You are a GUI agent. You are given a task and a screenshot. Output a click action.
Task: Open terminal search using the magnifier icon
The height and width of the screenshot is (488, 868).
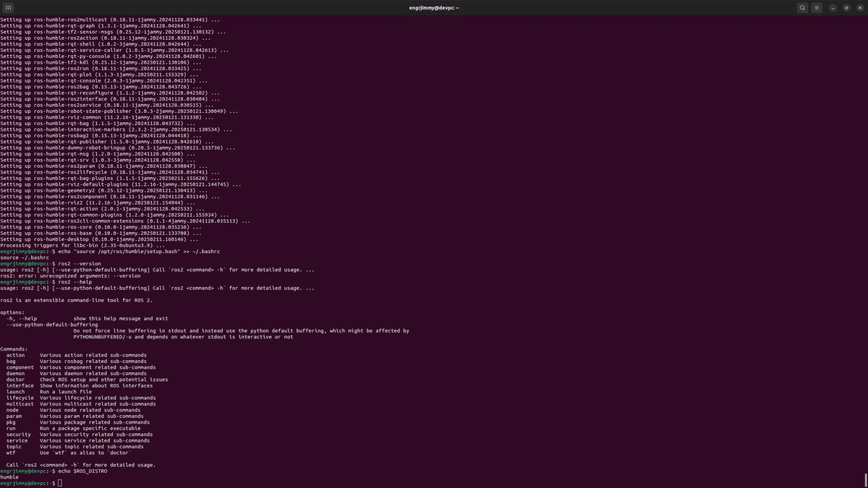(x=802, y=7)
